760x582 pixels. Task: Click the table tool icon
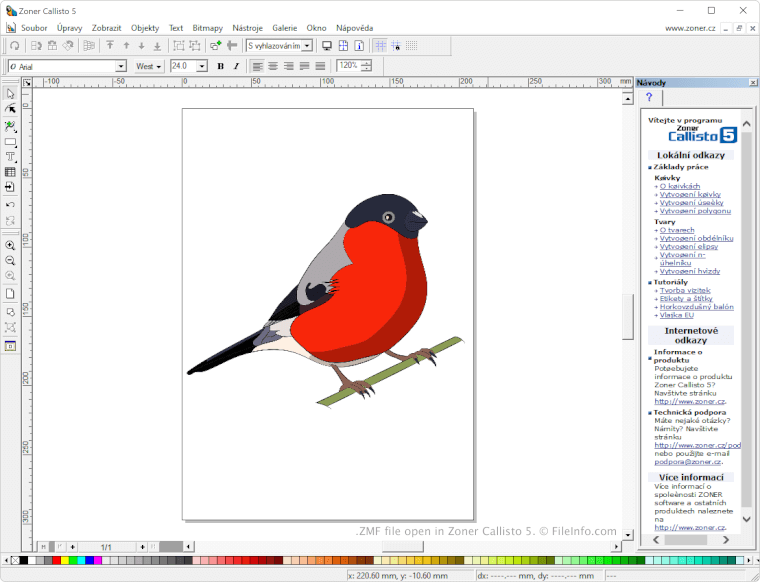[x=10, y=172]
